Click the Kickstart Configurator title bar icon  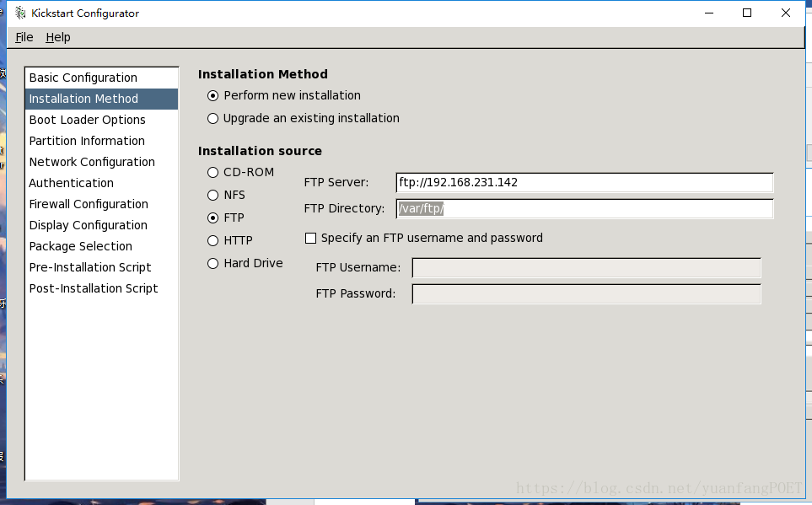tap(20, 13)
